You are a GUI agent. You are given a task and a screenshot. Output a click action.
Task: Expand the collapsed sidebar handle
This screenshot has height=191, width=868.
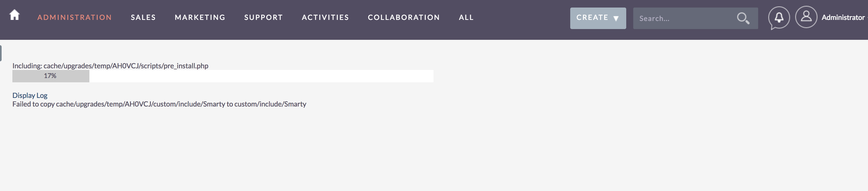(x=1, y=53)
